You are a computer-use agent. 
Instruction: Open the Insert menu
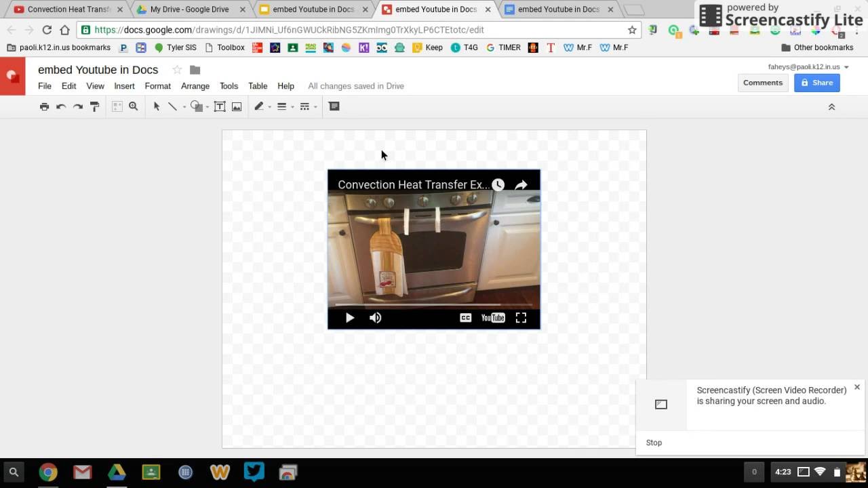[124, 86]
